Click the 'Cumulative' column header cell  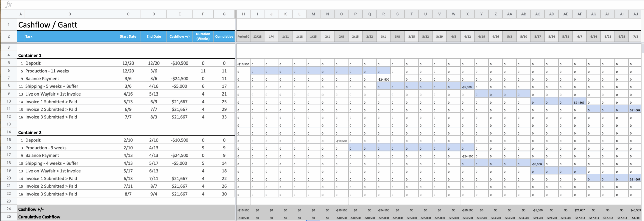click(x=224, y=36)
